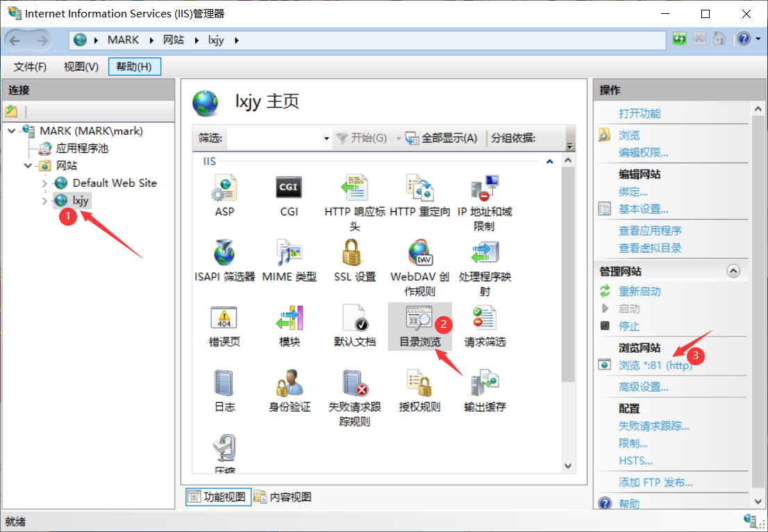Click 添加 FTP 发布... link
The width and height of the screenshot is (768, 532).
pos(656,483)
